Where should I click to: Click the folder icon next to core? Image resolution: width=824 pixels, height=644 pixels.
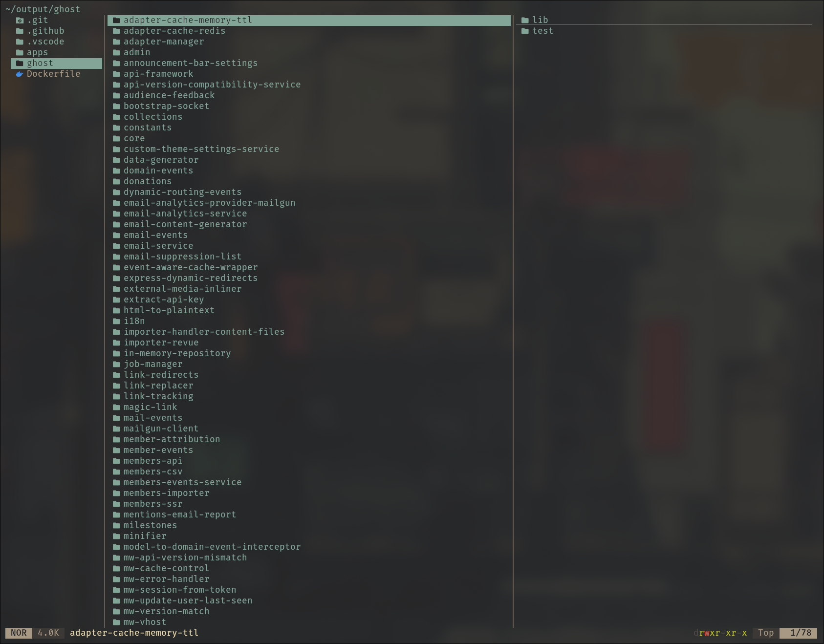tap(116, 139)
